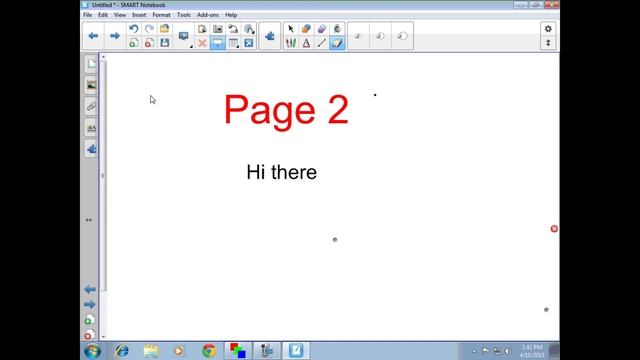The image size is (640, 360).
Task: Click the "Hi there" text object
Action: pos(282,172)
